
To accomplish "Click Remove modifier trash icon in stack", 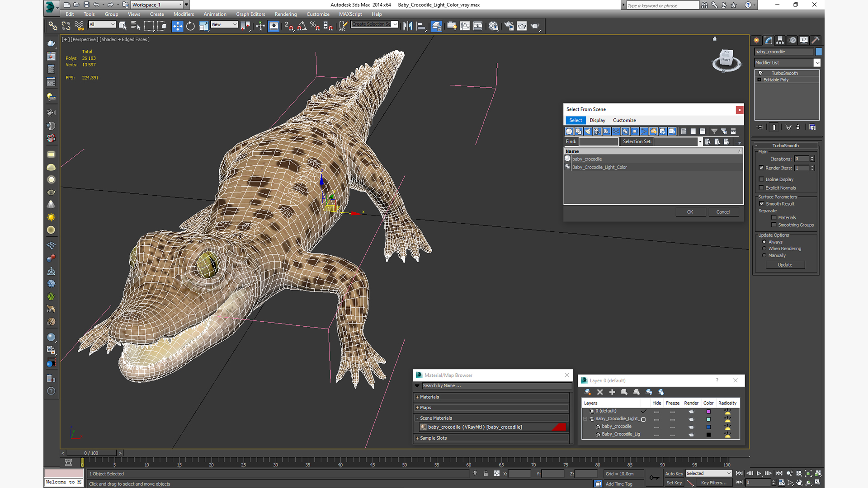I will tap(798, 127).
